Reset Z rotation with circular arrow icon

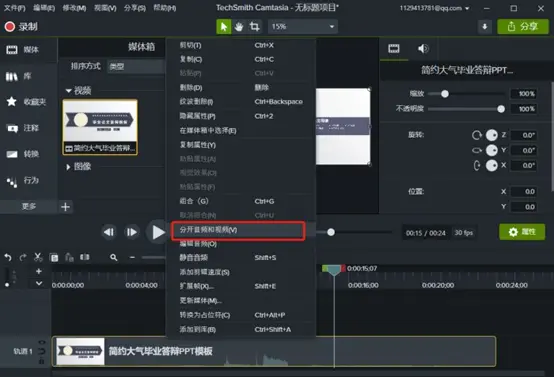(x=477, y=135)
